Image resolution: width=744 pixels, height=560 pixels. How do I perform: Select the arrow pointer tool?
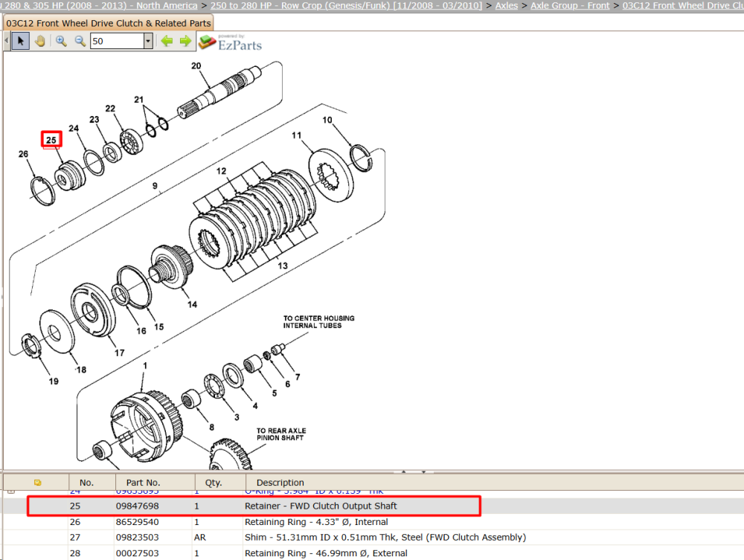(20, 41)
